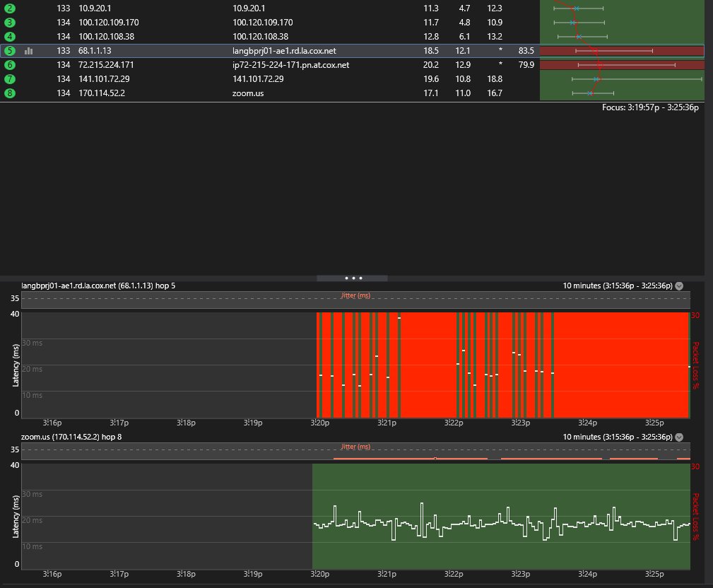
Task: Click the Focus 3:19:57p - 3:25:36p label
Action: [x=650, y=107]
